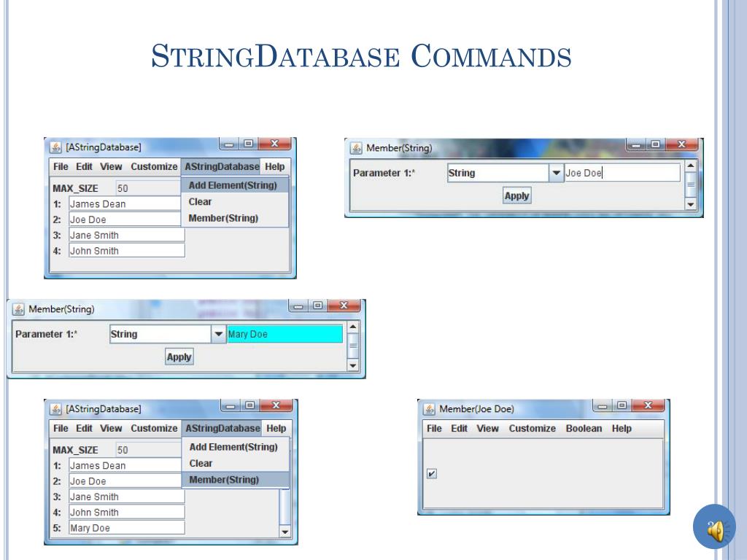Close the Member(Joe Doe) result window
Viewport: 747px width, 560px height.
648,405
